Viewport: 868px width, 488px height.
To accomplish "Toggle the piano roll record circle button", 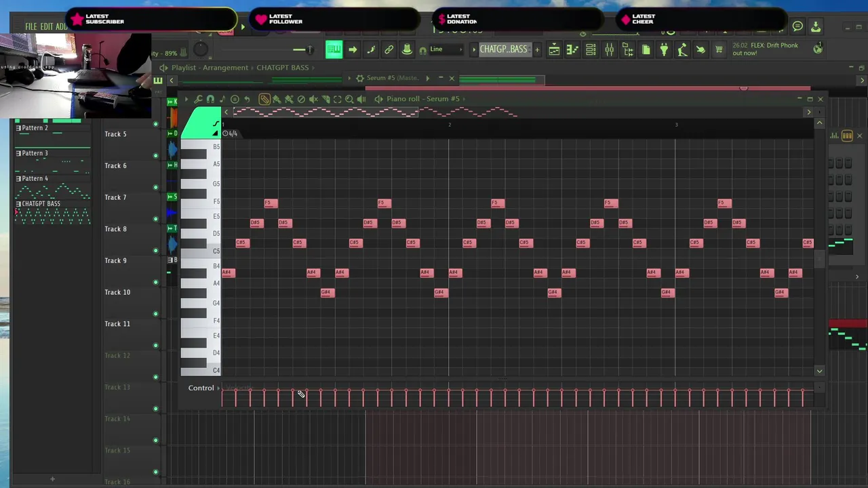I will (x=235, y=99).
